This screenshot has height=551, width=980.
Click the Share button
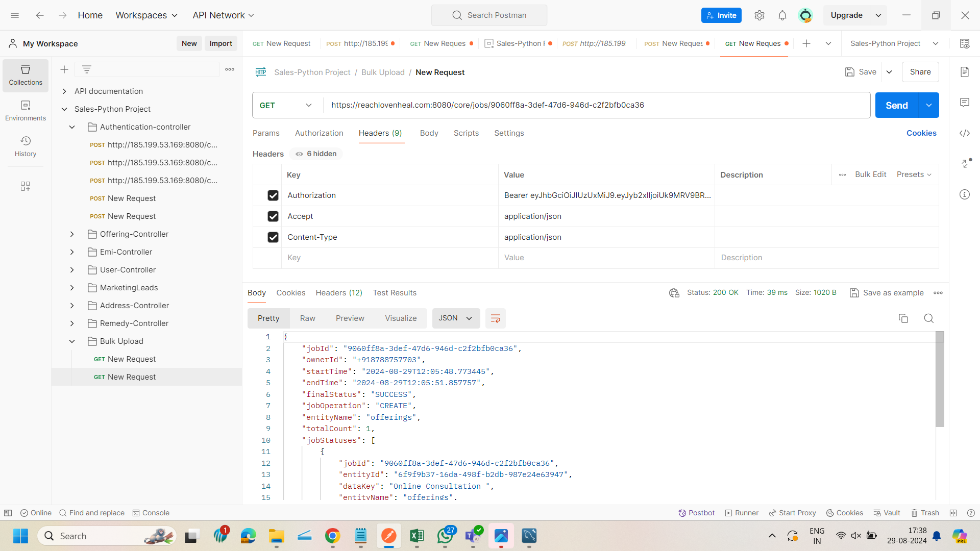tap(920, 72)
